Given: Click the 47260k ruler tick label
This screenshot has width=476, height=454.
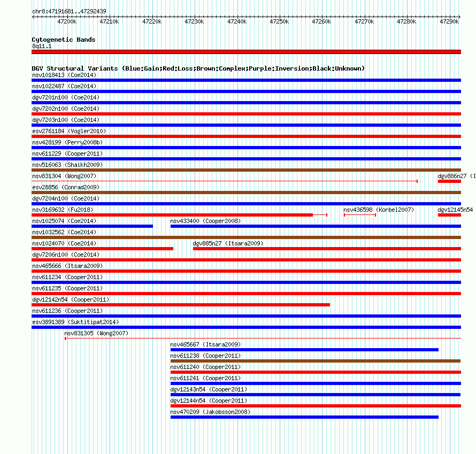Looking at the screenshot, I should [321, 21].
